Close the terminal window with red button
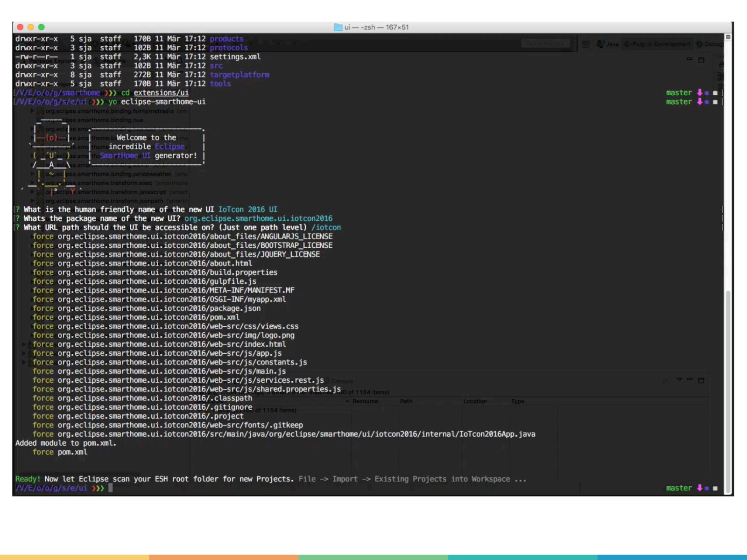The height and width of the screenshot is (560, 747). [20, 27]
